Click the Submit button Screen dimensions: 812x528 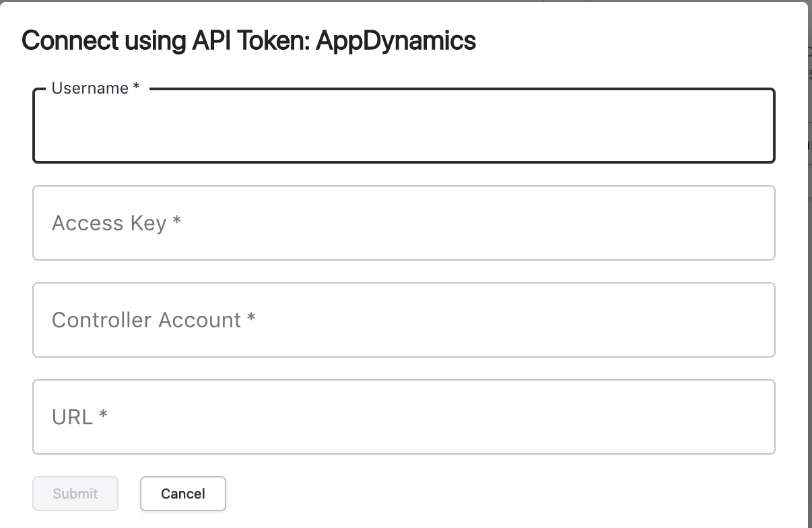[75, 494]
